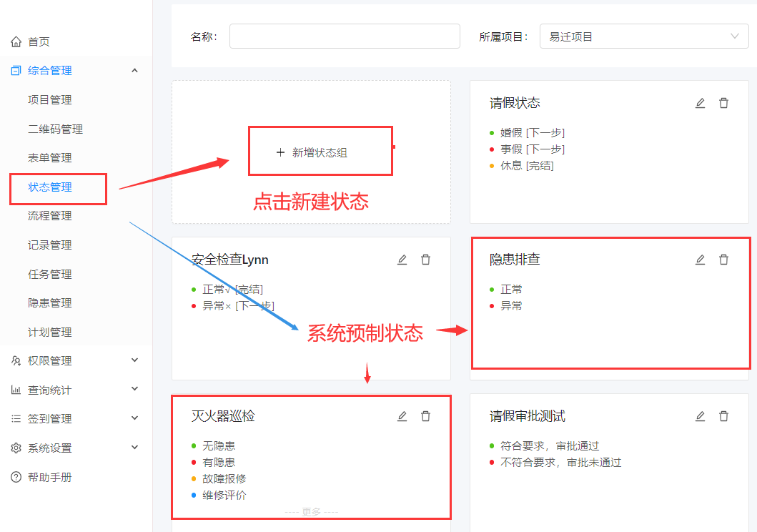The image size is (757, 532).
Task: Click the trash icon on 请假审批测试
Action: [723, 415]
